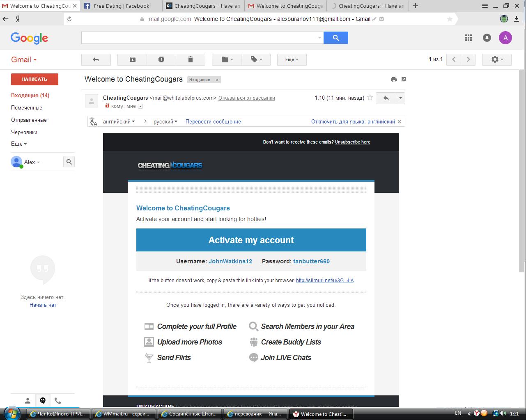The width and height of the screenshot is (526, 420).
Task: Click the volume speaker tray icon
Action: pos(503,413)
